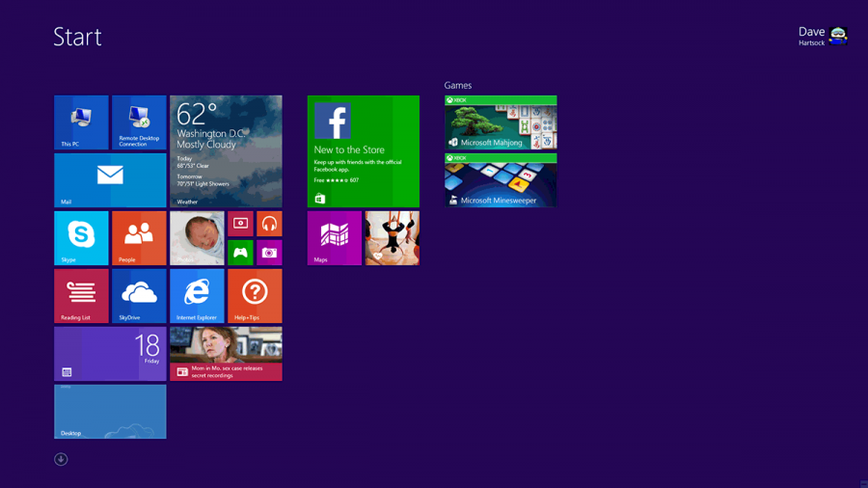Open the Health & Fitness yoga tile
The height and width of the screenshot is (488, 868).
click(392, 238)
